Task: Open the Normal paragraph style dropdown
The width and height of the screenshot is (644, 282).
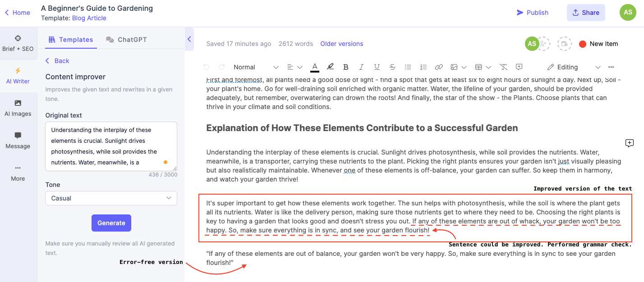Action: tap(256, 67)
